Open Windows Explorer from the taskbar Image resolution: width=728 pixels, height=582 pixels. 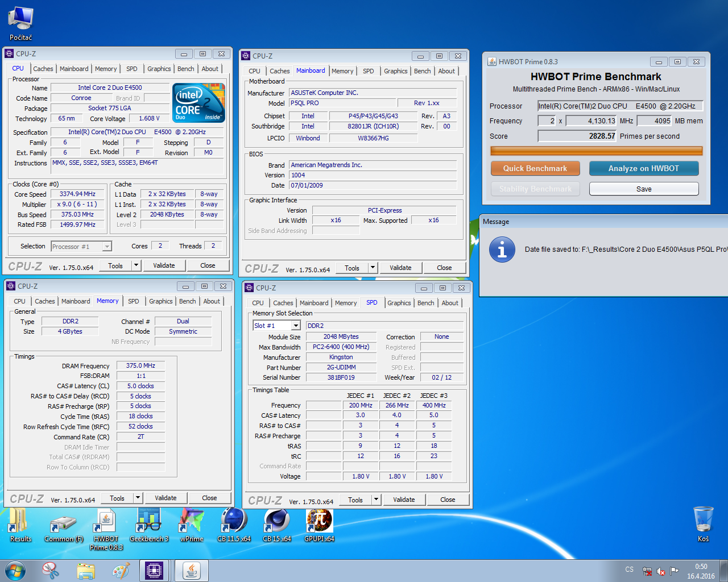coord(86,571)
